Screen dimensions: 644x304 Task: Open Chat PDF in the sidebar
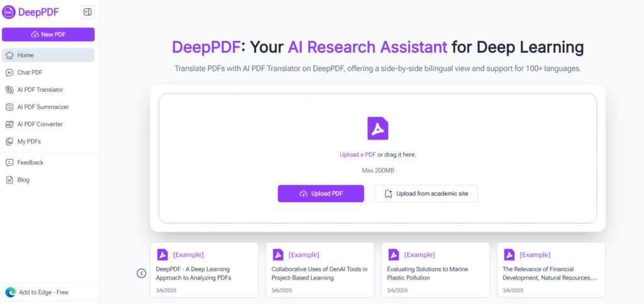[x=48, y=72]
